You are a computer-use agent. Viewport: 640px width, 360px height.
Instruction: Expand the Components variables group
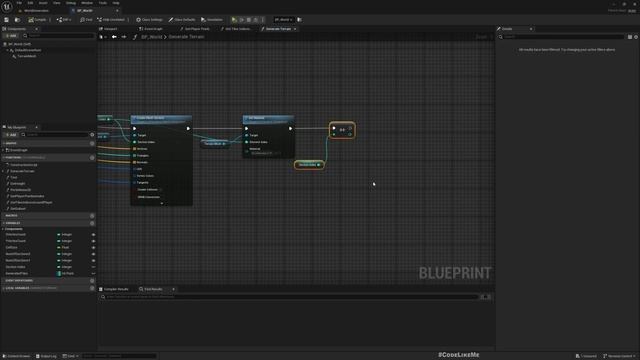tap(3, 229)
